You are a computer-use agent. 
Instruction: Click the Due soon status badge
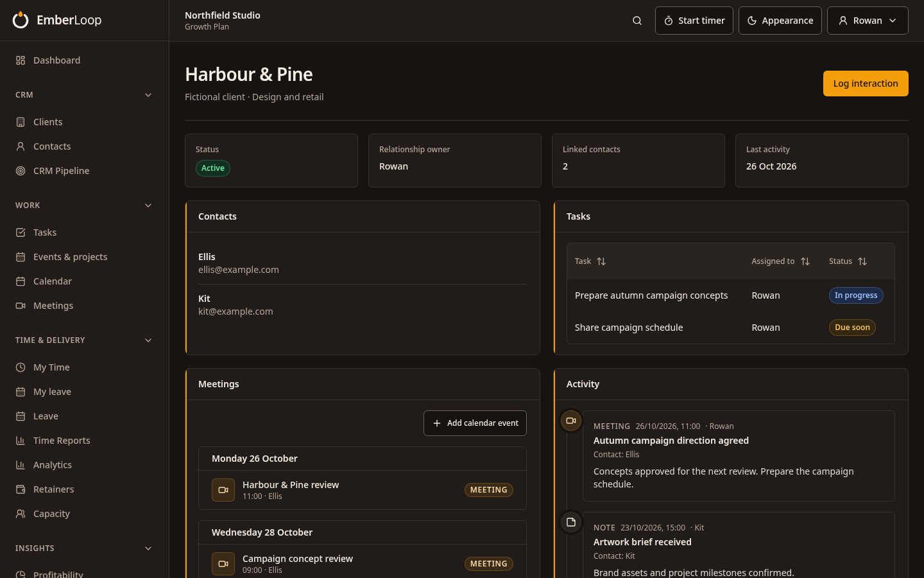click(x=852, y=328)
